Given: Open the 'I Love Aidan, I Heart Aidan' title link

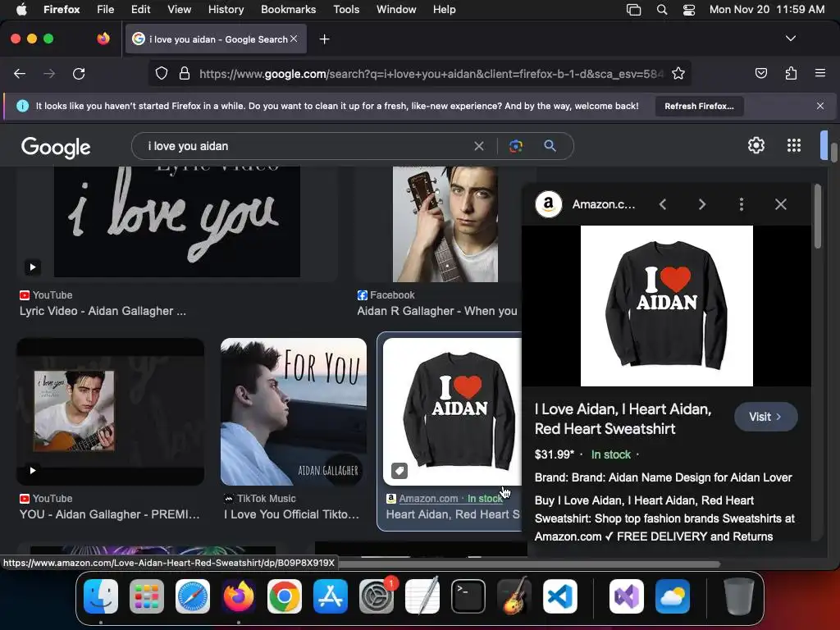Looking at the screenshot, I should [623, 419].
